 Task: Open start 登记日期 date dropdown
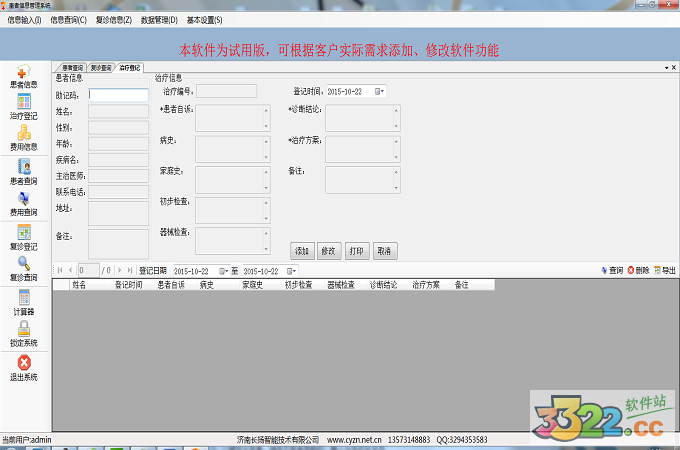pos(223,271)
